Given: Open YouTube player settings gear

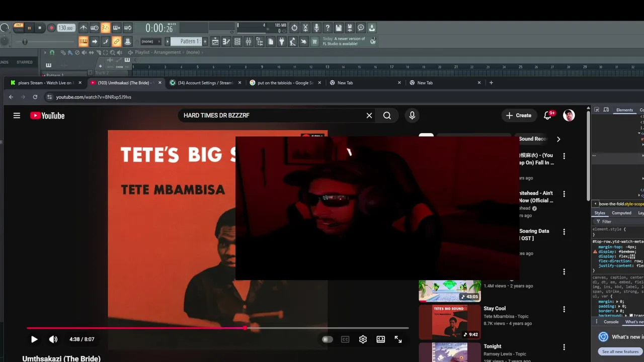Looking at the screenshot, I should click(x=363, y=339).
